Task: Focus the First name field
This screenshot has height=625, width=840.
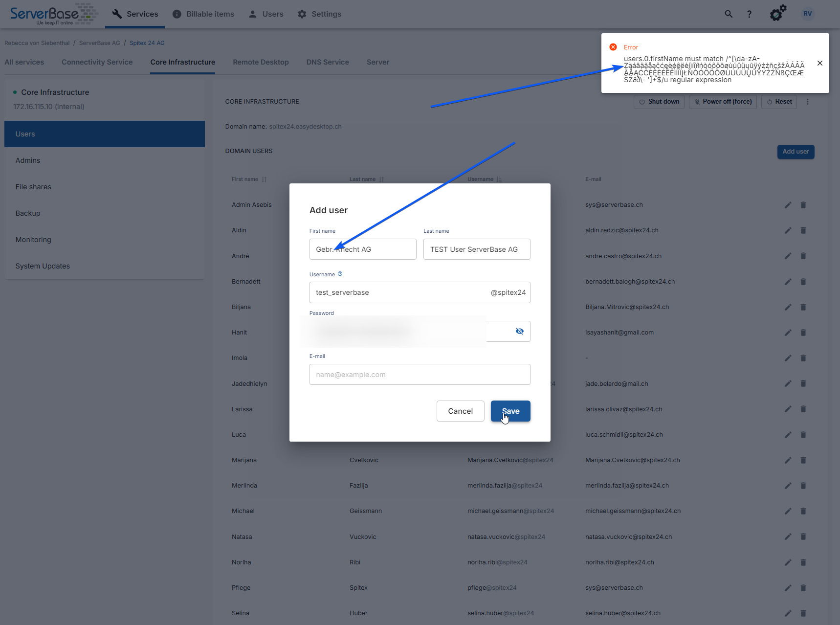Action: coord(363,249)
